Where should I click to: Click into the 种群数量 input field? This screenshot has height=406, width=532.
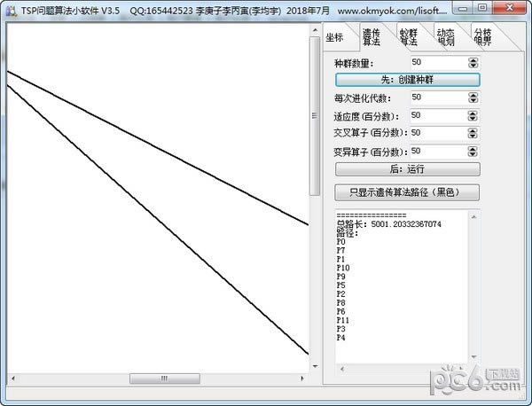pyautogui.click(x=436, y=62)
